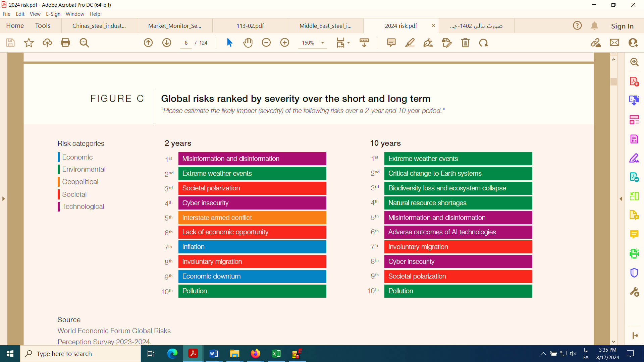Expand the left navigation pane arrow
Image resolution: width=644 pixels, height=362 pixels.
pyautogui.click(x=4, y=199)
